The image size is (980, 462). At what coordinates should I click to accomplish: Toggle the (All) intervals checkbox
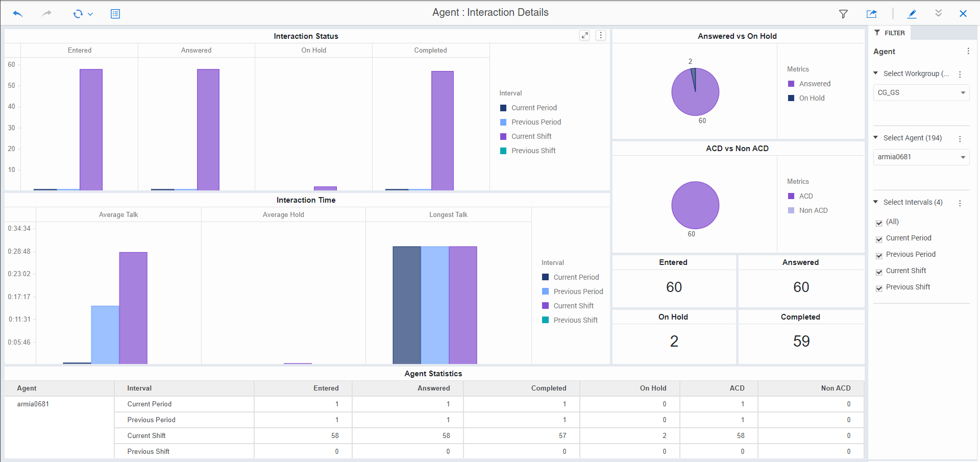pos(879,223)
